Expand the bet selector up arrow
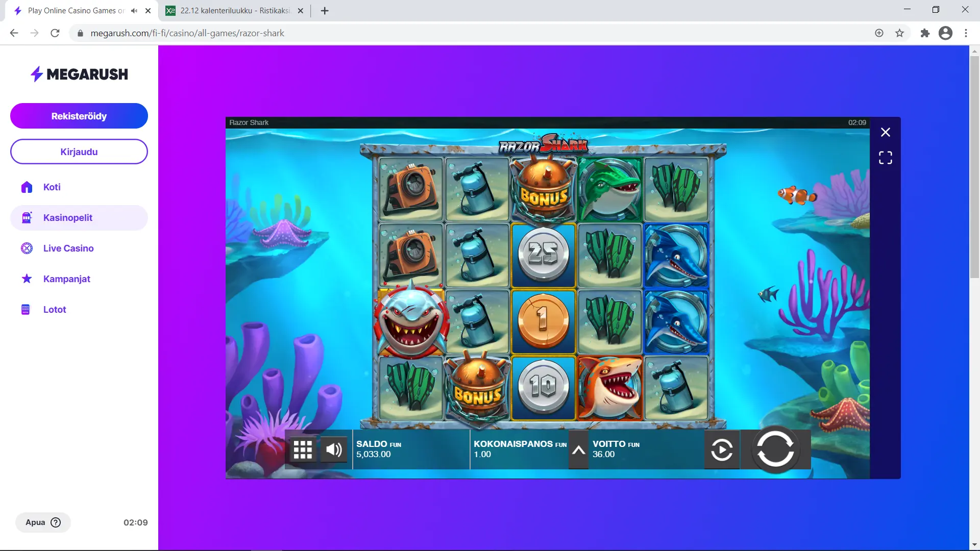 click(x=578, y=450)
